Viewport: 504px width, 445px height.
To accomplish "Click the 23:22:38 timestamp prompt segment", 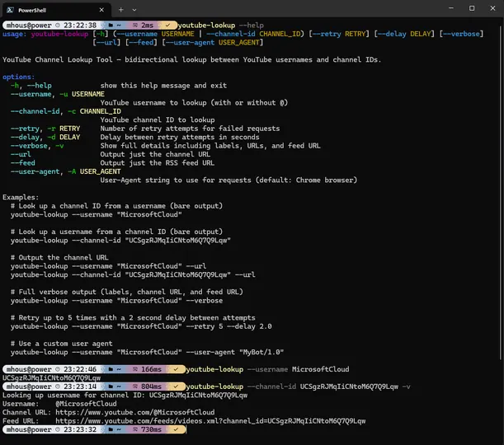I will [80, 26].
